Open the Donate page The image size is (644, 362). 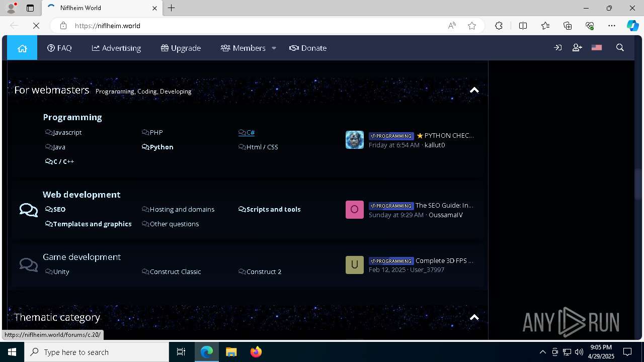tap(308, 48)
